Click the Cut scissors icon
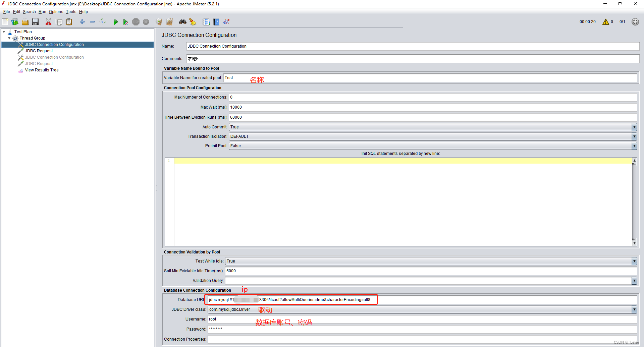This screenshot has height=347, width=644. click(x=49, y=22)
